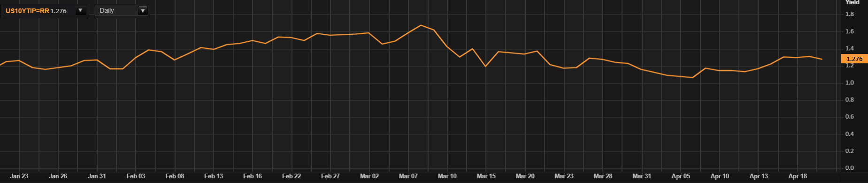The height and width of the screenshot is (183, 868).
Task: Select the US10YTIP=RR ticker label
Action: pyautogui.click(x=27, y=11)
